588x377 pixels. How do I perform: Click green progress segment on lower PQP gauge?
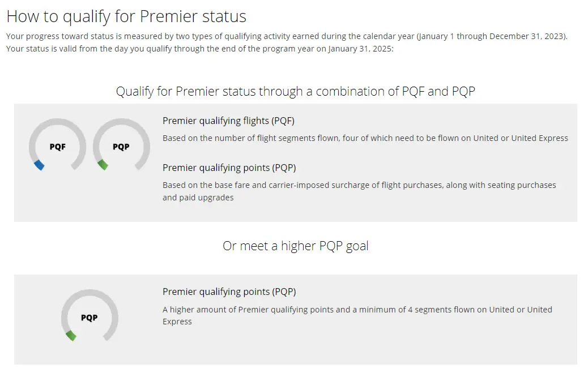click(71, 336)
